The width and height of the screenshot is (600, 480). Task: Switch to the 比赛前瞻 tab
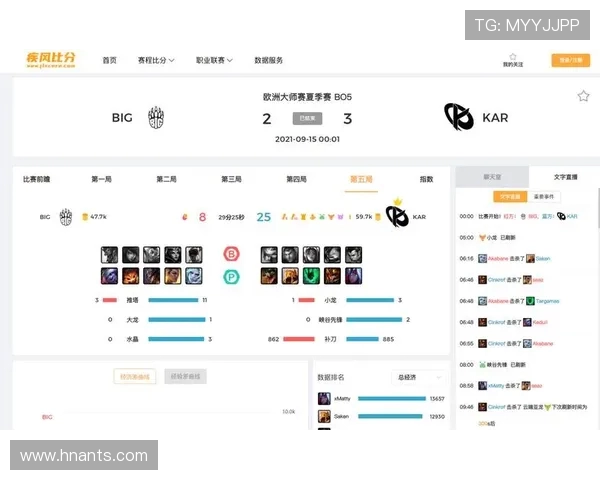click(37, 179)
